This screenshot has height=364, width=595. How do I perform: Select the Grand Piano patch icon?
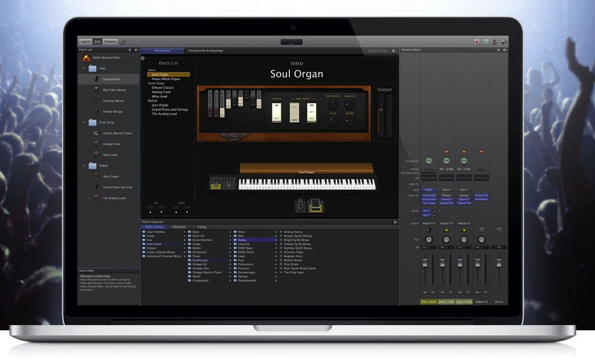click(97, 79)
